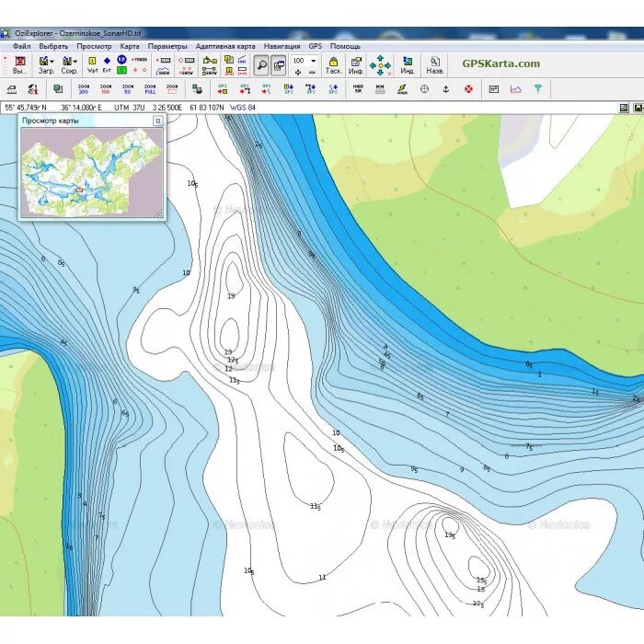Click Zoom 50 button
Image resolution: width=644 pixels, height=644 pixels.
click(128, 89)
